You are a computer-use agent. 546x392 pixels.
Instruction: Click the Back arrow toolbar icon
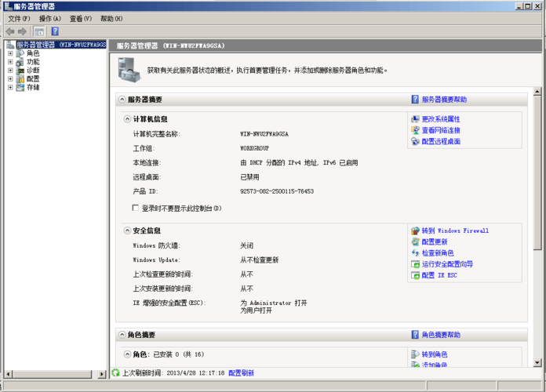coord(10,31)
